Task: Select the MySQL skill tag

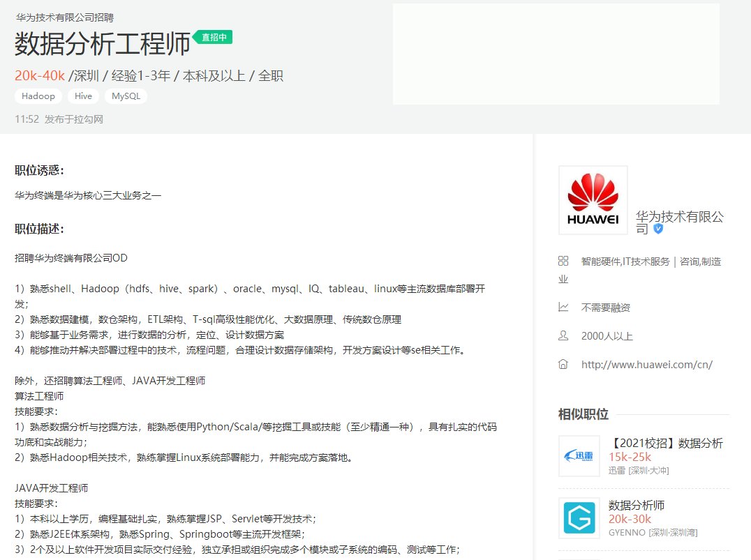Action: [126, 96]
